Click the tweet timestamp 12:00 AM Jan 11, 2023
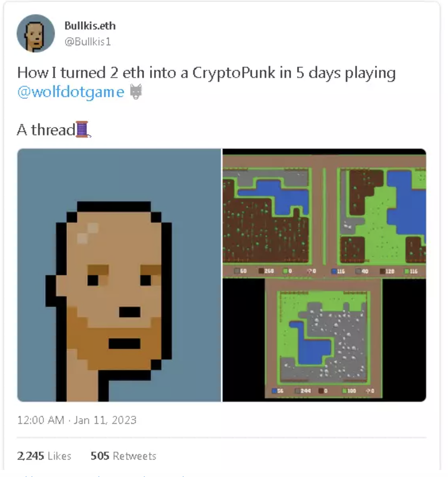448x477 pixels. click(x=77, y=420)
